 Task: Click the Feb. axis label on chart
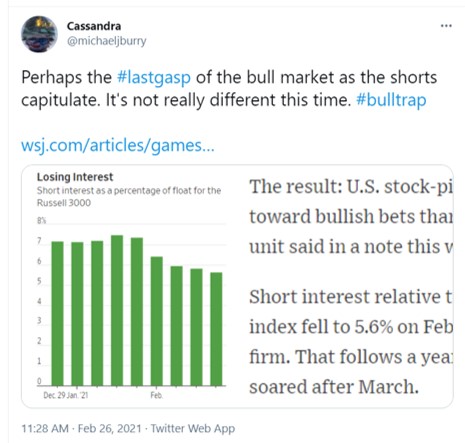point(157,395)
